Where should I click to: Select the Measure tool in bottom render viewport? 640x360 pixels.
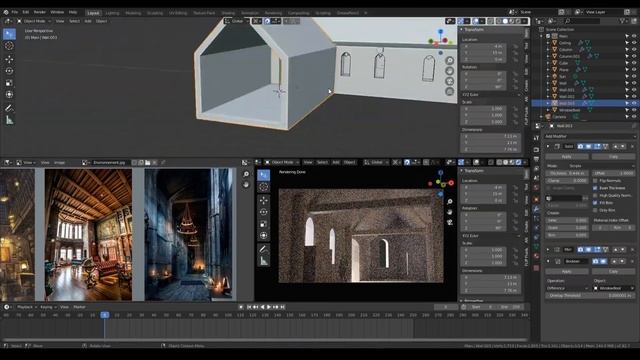[x=264, y=261]
